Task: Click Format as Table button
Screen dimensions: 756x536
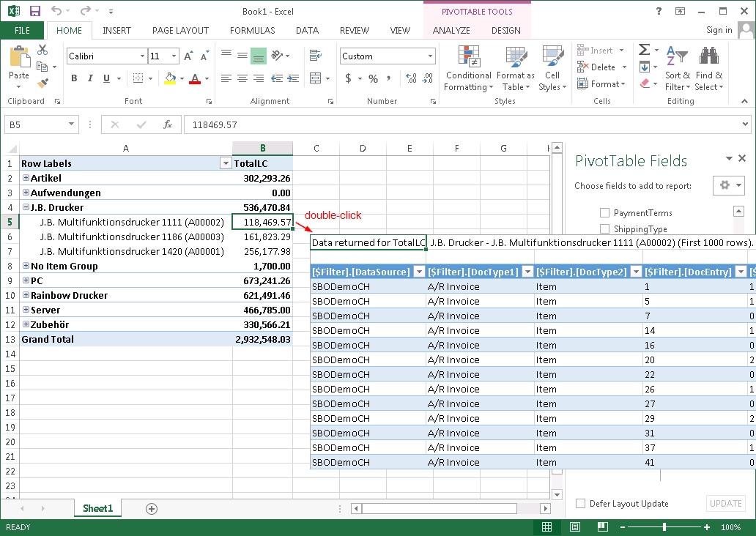Action: (x=516, y=68)
